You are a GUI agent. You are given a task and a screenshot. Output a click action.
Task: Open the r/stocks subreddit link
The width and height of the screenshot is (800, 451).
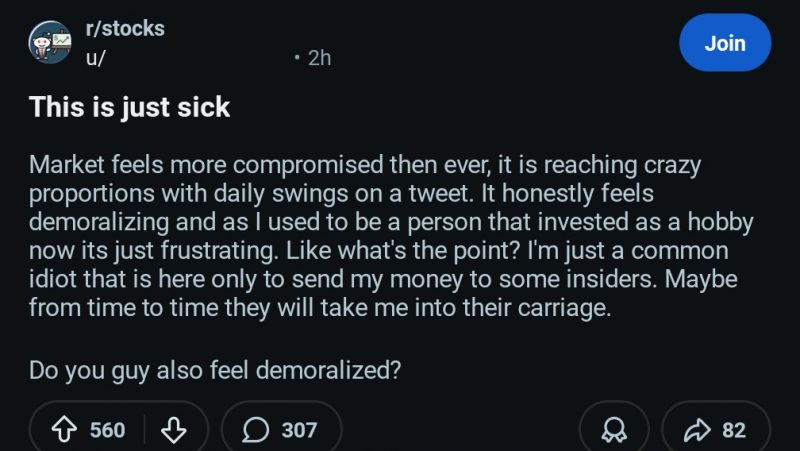(126, 29)
